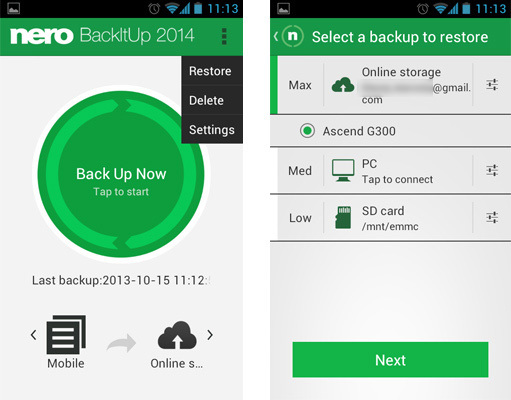
Task: Tap the /mnt/emmc path text
Action: [390, 227]
